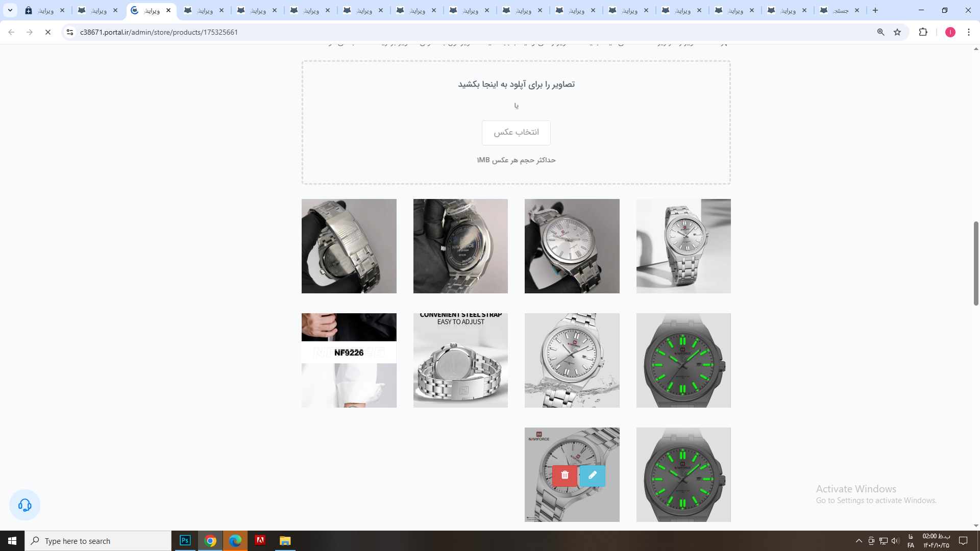Screen dimensions: 980x551
Task: Open Photoshop from the taskbar
Action: click(x=185, y=541)
